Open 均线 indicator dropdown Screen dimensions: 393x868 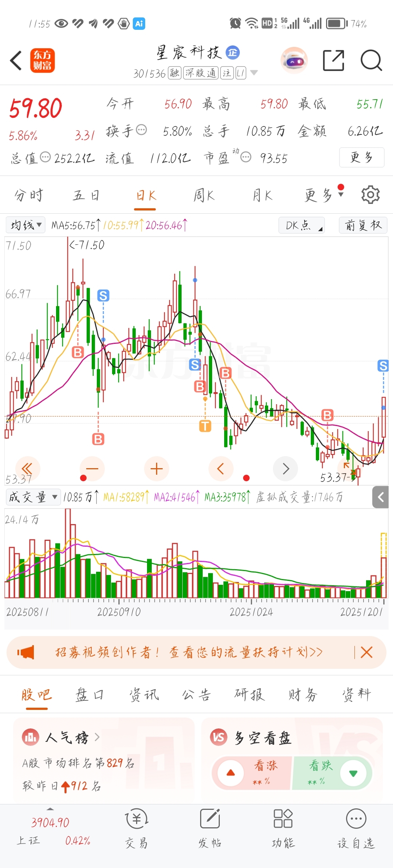[25, 225]
